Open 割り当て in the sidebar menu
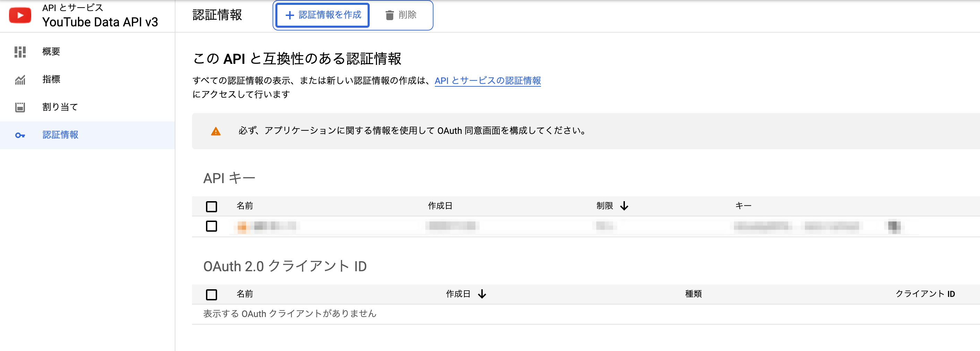The width and height of the screenshot is (980, 351). (60, 108)
